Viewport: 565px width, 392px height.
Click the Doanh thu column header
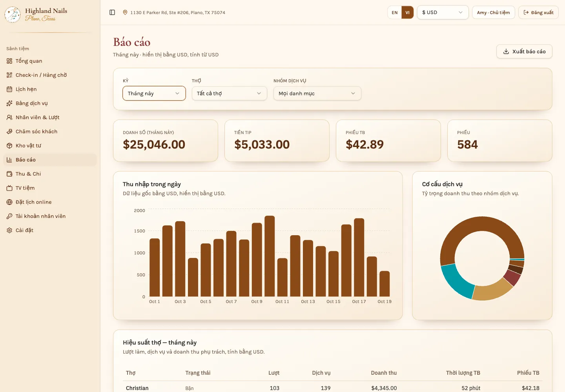384,373
